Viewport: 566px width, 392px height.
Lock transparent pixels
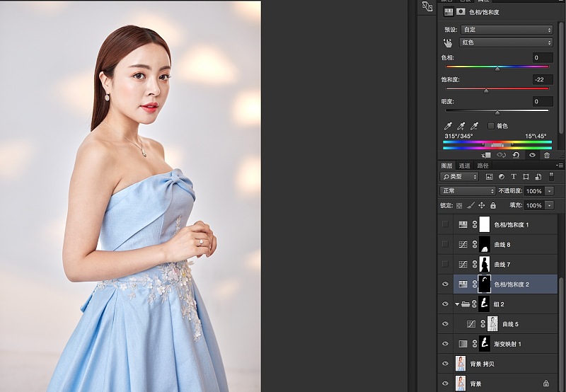(459, 206)
